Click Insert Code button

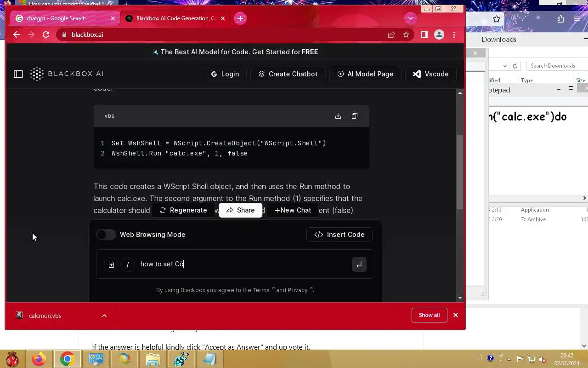[339, 235]
